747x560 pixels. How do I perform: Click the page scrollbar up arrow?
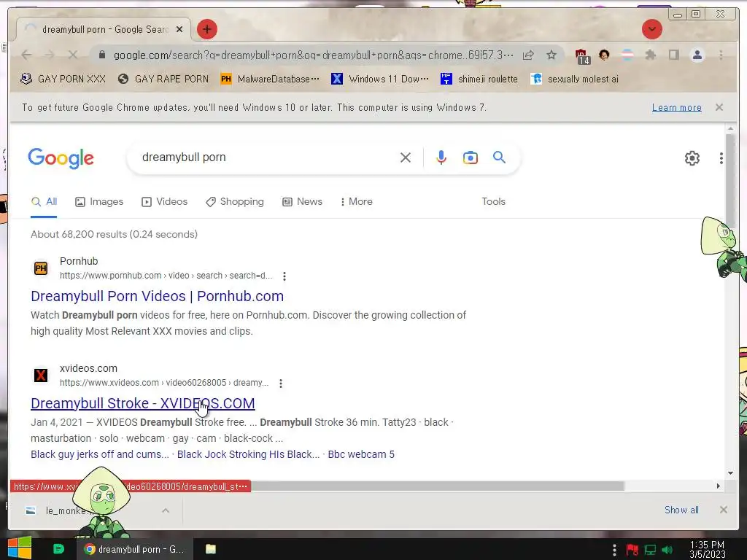pos(730,128)
